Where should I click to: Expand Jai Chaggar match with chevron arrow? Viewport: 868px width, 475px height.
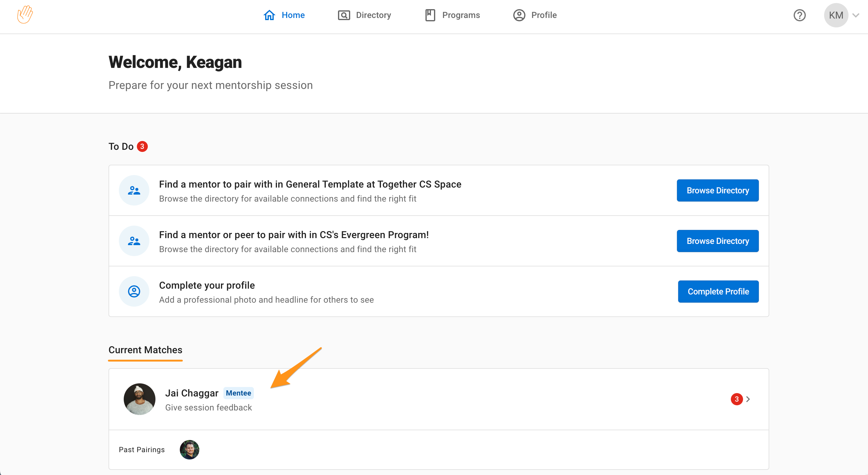(x=748, y=399)
